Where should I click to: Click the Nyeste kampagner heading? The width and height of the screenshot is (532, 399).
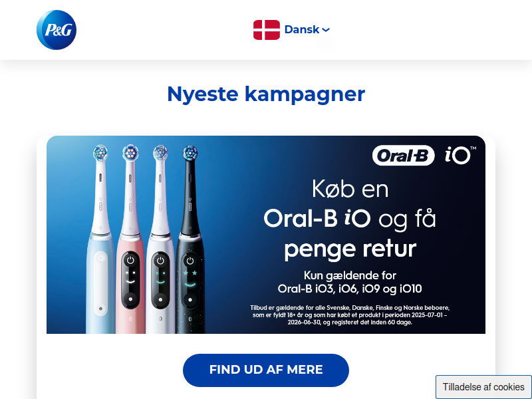click(266, 94)
